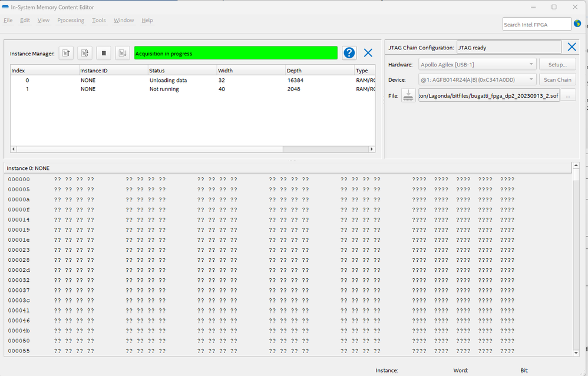
Task: Click the memory address 00003c
Action: 19,300
